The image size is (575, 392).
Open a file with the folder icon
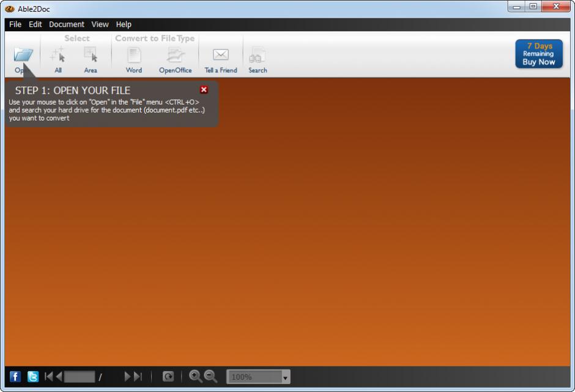pos(23,55)
